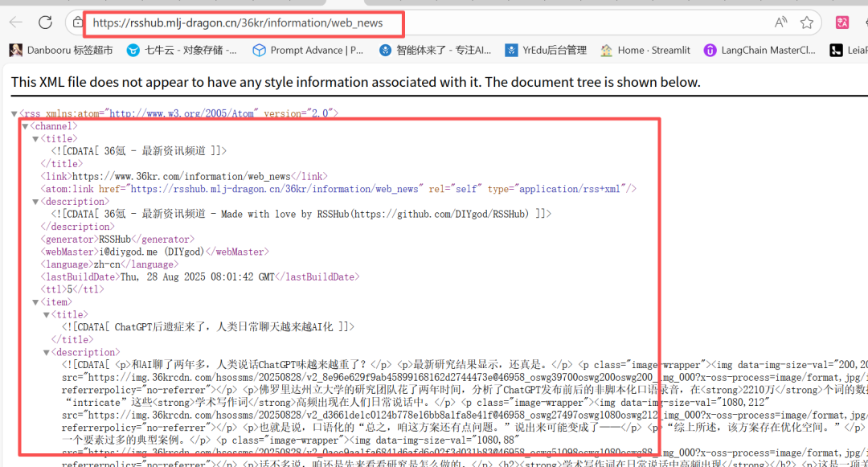Open the 七牛云 - 对象存储 bookmark

click(182, 51)
